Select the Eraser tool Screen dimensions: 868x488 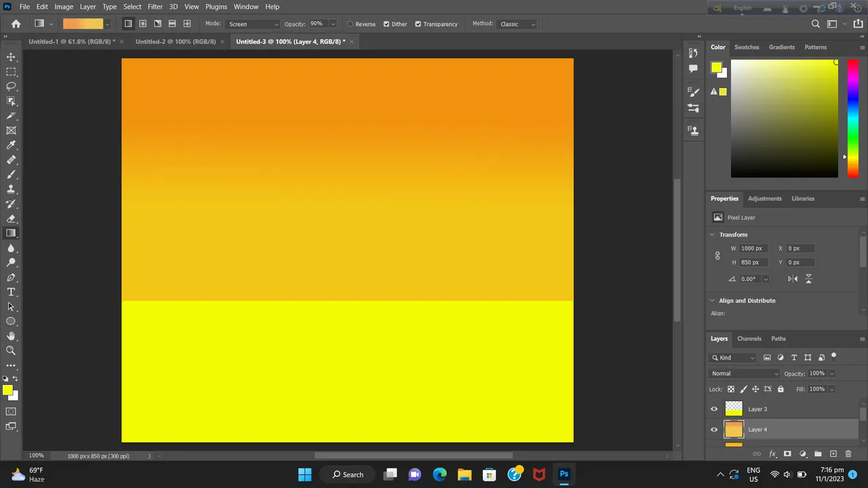point(11,218)
